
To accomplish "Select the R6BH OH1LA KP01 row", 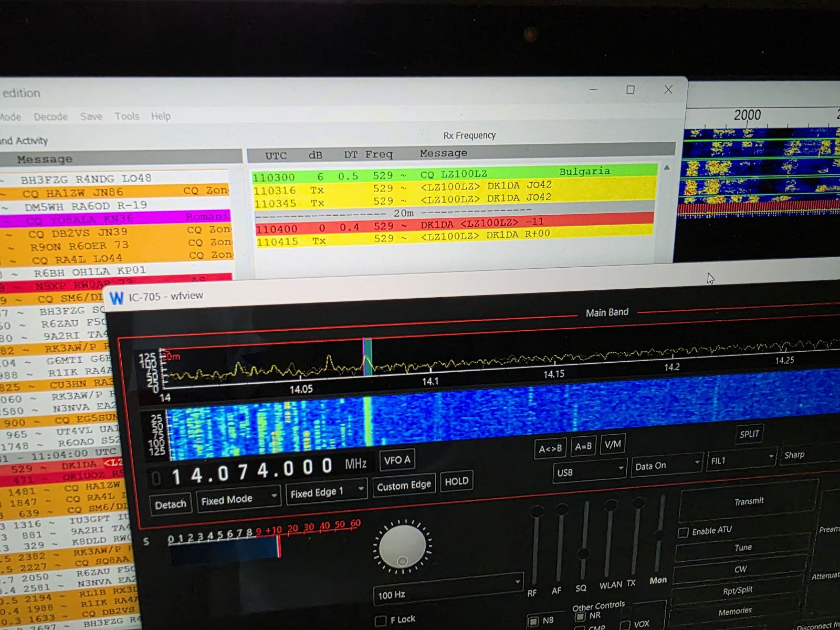I will tap(117, 271).
